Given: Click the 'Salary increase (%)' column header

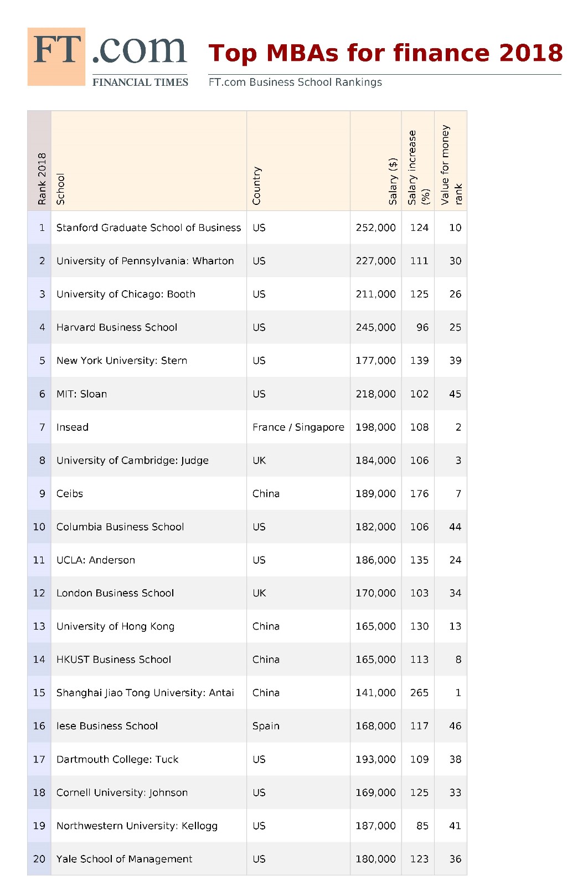Looking at the screenshot, I should point(418,161).
